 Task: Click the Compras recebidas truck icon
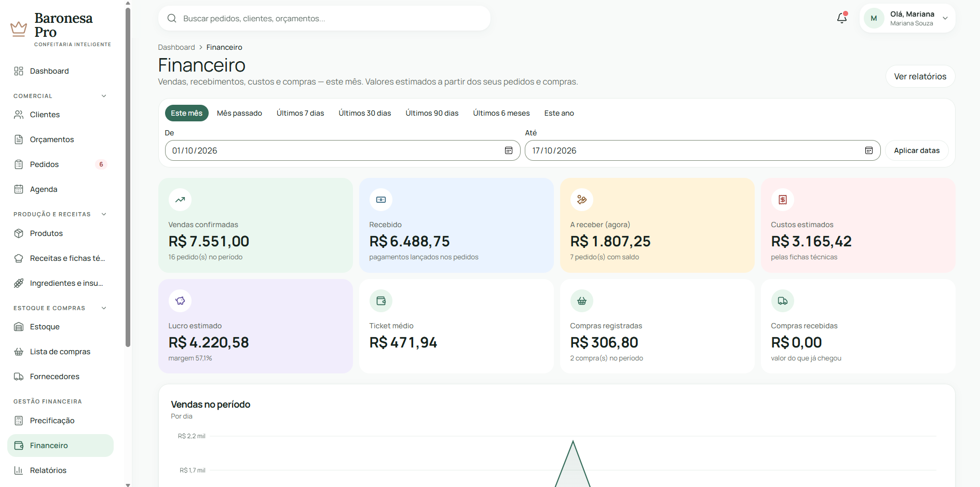(x=783, y=301)
